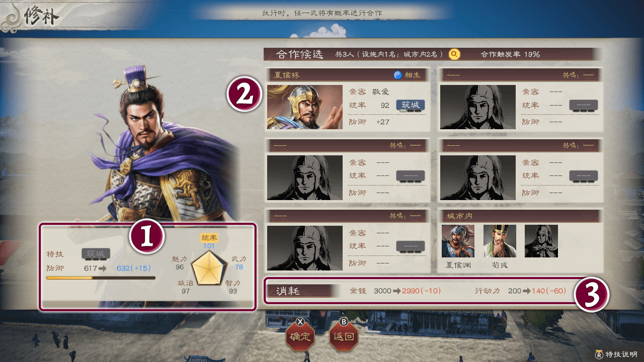Click the 防御 progress bar
644x362 pixels.
click(101, 278)
